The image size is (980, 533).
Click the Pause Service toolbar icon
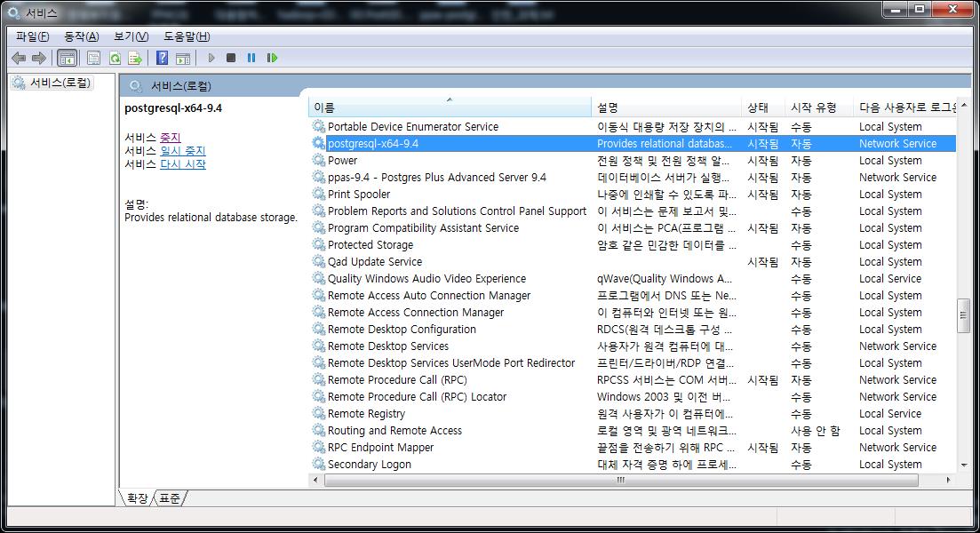coord(251,58)
